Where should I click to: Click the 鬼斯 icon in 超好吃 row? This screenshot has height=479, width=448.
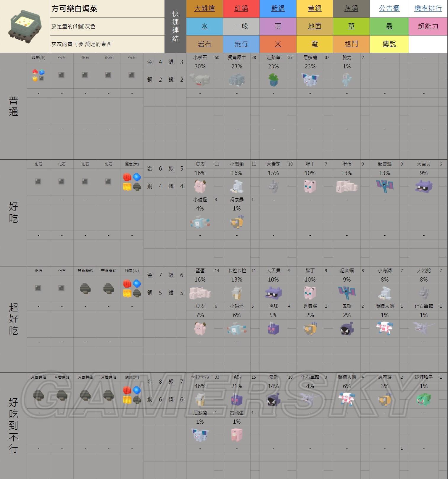[x=347, y=329]
